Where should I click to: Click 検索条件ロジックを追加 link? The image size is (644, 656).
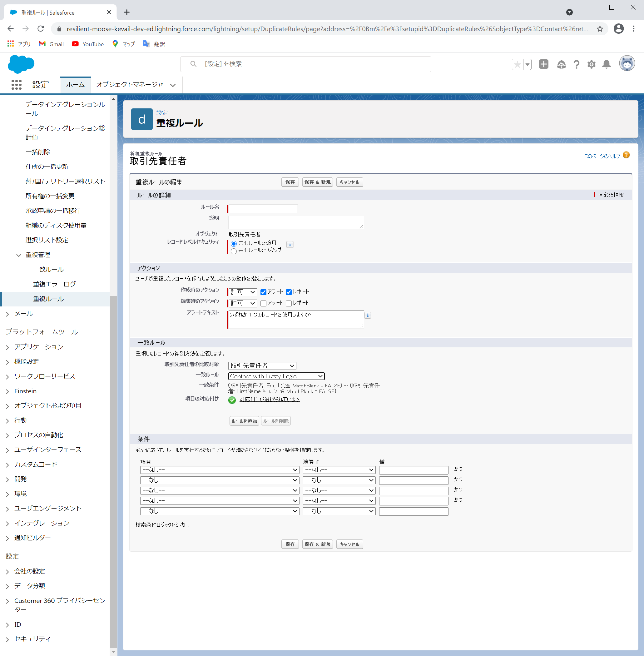click(x=162, y=525)
